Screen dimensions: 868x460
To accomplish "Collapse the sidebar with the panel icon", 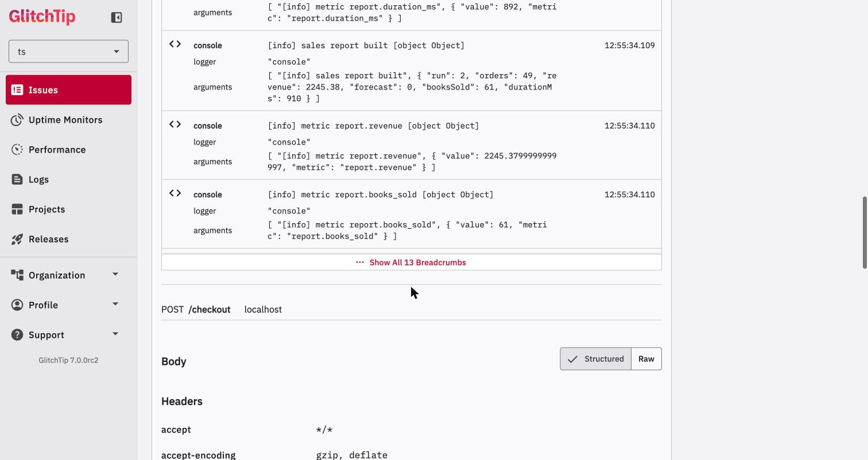I will click(117, 17).
